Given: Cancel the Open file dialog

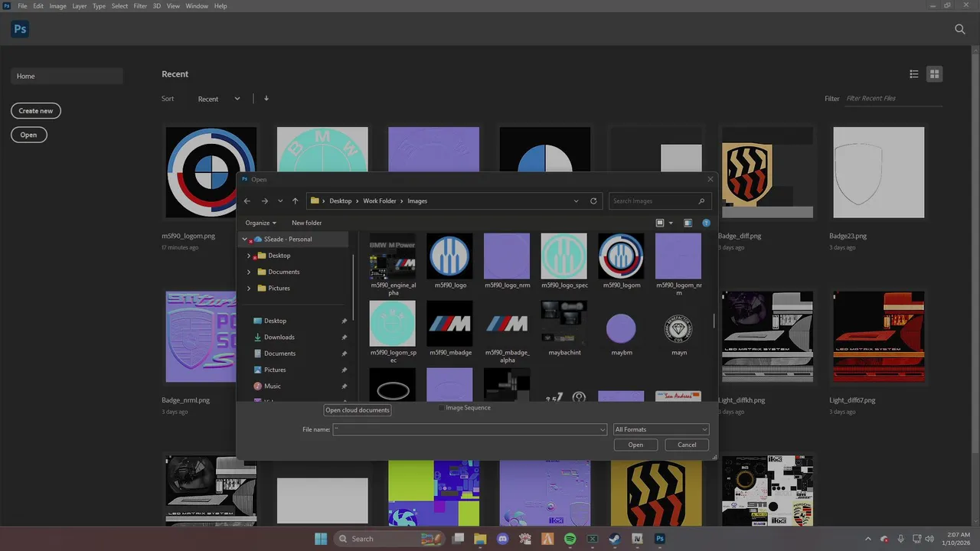Looking at the screenshot, I should point(687,445).
